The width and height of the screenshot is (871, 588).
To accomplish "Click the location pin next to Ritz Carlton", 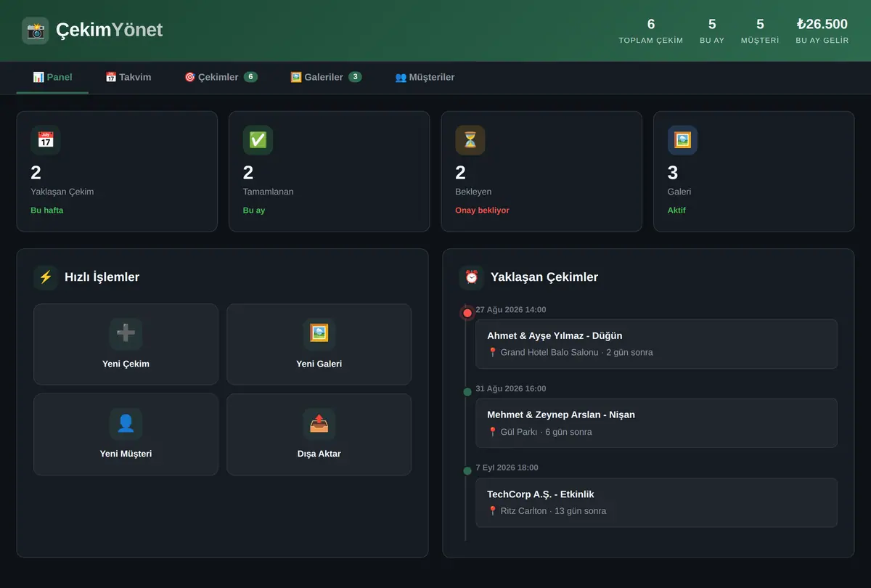I will 493,511.
